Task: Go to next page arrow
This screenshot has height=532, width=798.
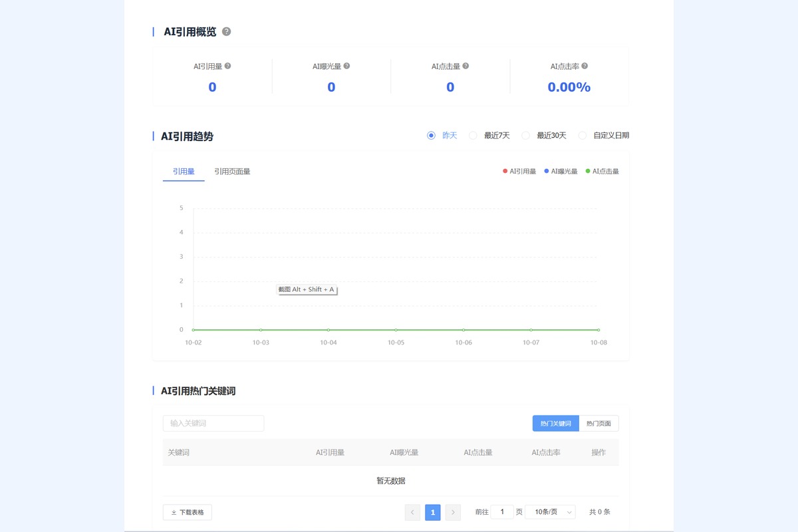Action: [x=453, y=512]
